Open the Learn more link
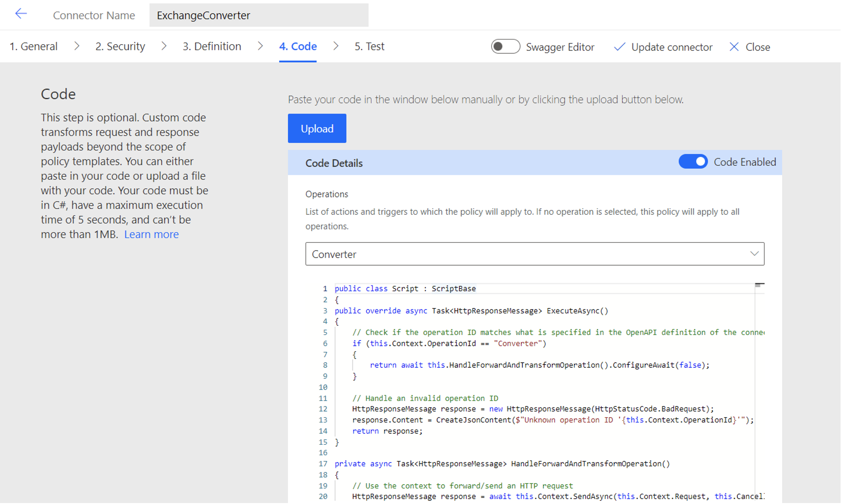This screenshot has height=504, width=841. coord(151,234)
